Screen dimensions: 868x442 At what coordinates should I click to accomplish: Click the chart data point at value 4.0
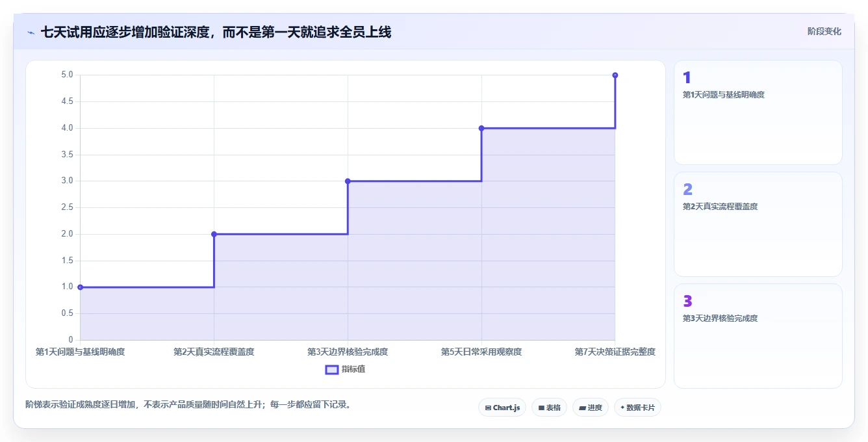481,128
